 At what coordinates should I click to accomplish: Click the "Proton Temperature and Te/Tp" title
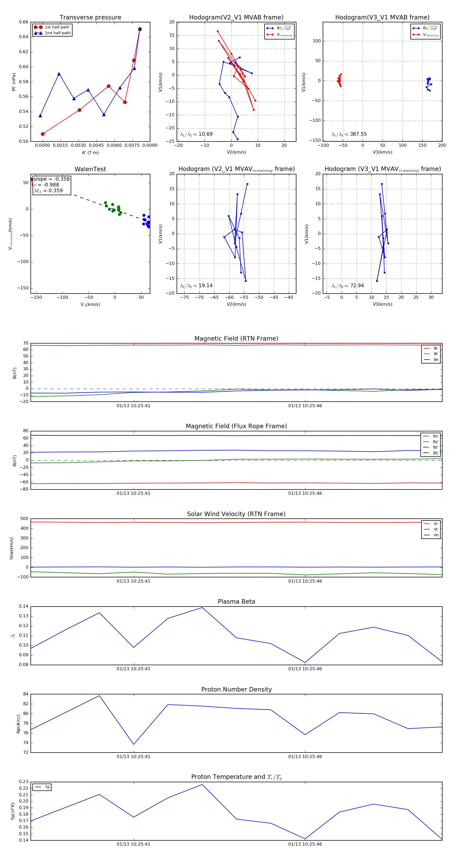236,777
